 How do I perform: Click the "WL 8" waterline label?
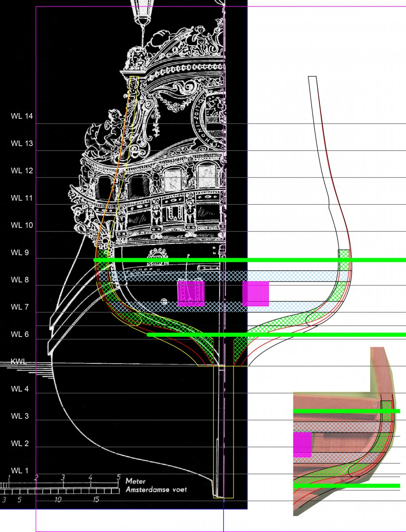pyautogui.click(x=20, y=280)
